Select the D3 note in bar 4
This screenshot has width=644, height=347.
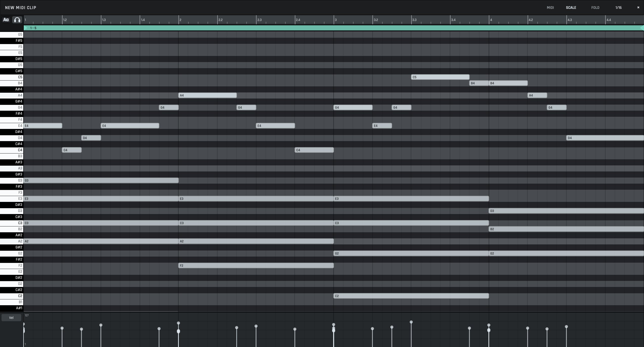[566, 211]
